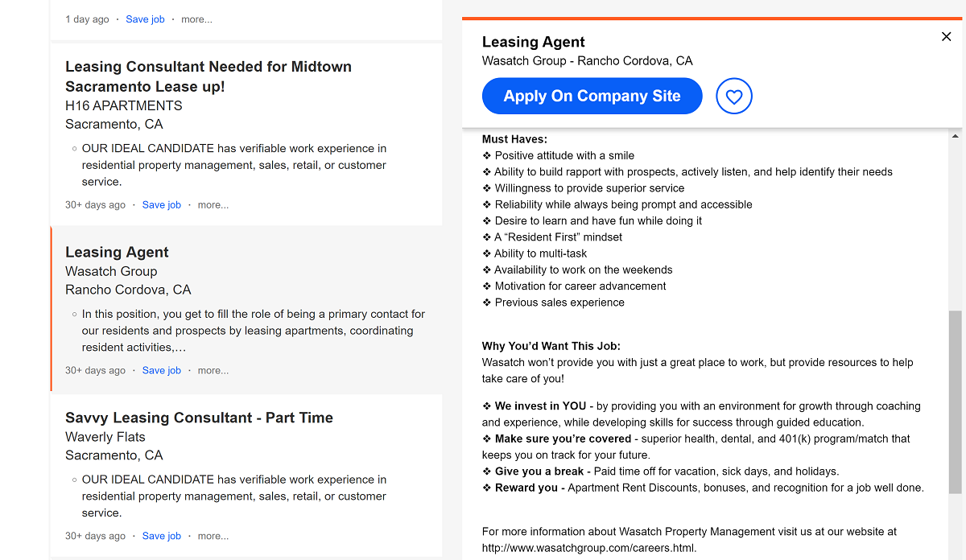Image resolution: width=966 pixels, height=560 pixels.
Task: Click the scroll-up arrow on the detail pane
Action: [x=956, y=137]
